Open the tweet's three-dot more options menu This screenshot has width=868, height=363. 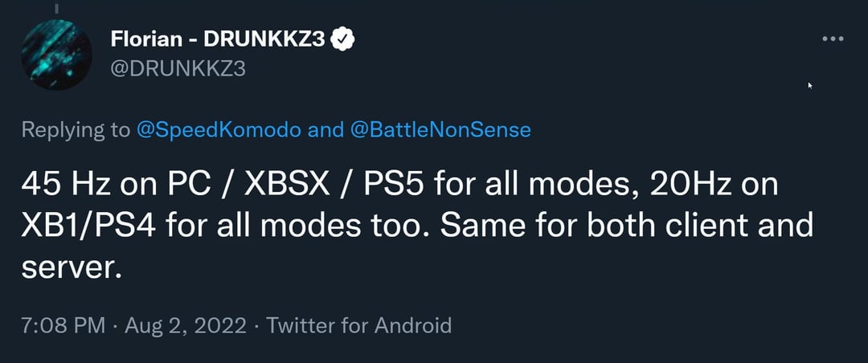click(833, 40)
